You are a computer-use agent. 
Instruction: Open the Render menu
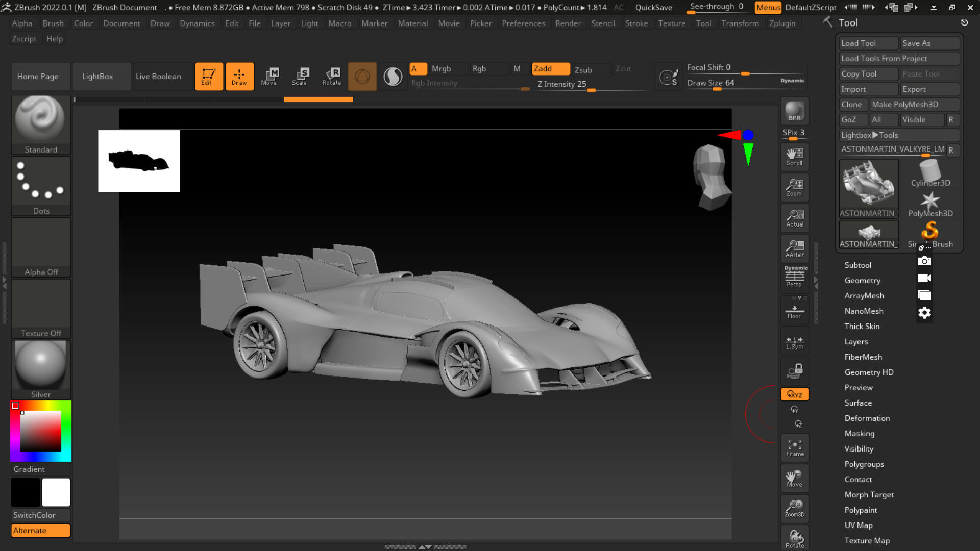coord(568,23)
